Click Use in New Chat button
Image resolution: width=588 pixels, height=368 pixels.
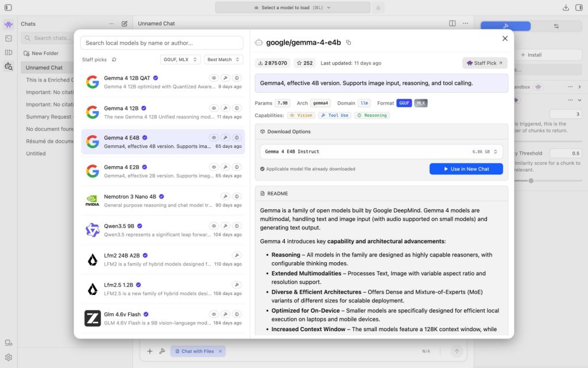click(x=466, y=169)
